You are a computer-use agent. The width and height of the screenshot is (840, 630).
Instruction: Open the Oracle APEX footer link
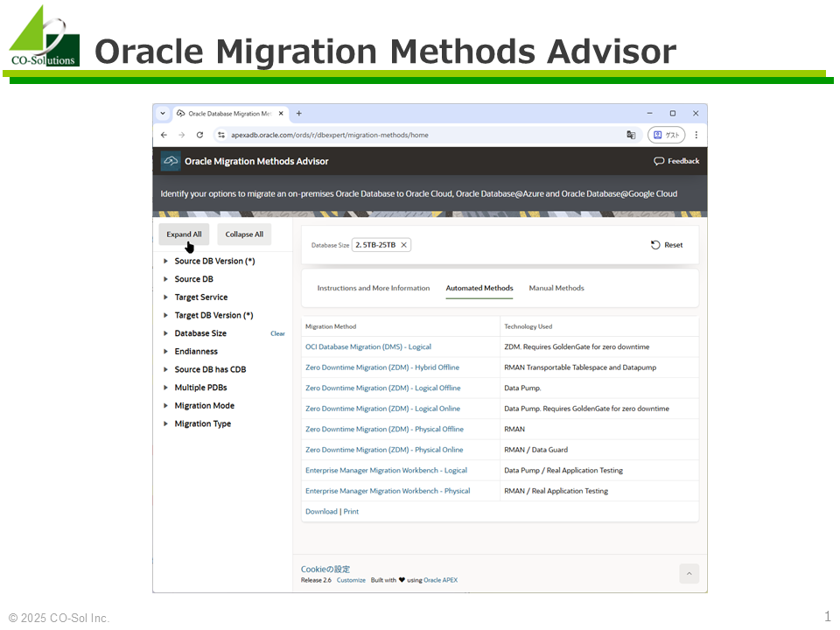(440, 580)
